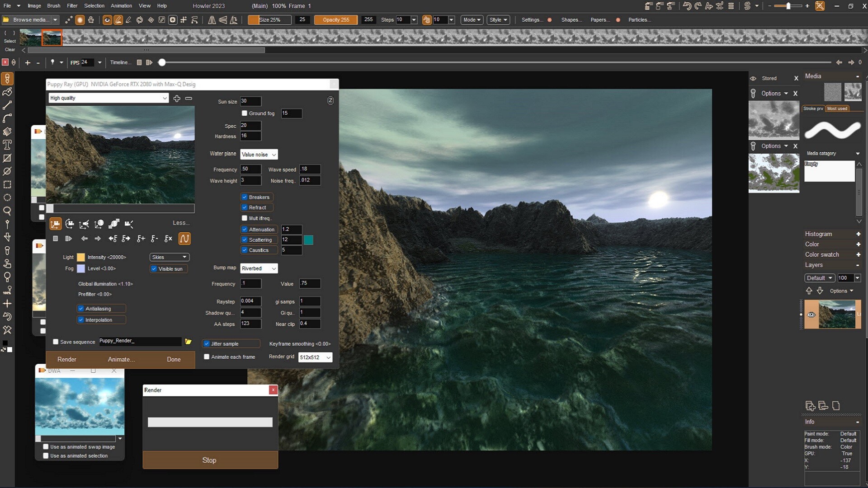Select the Rectangle selection tool
Screen dimensions: 868x488
click(x=7, y=184)
